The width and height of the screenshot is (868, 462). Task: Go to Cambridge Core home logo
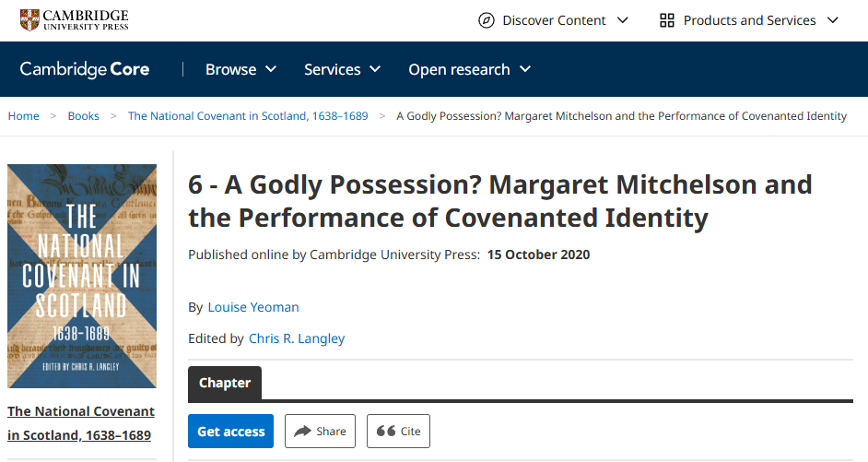85,69
